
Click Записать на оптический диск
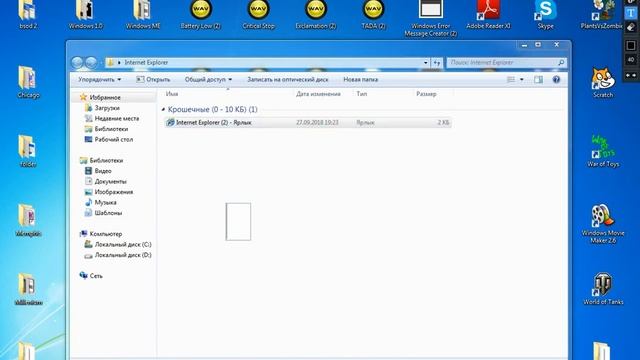287,80
